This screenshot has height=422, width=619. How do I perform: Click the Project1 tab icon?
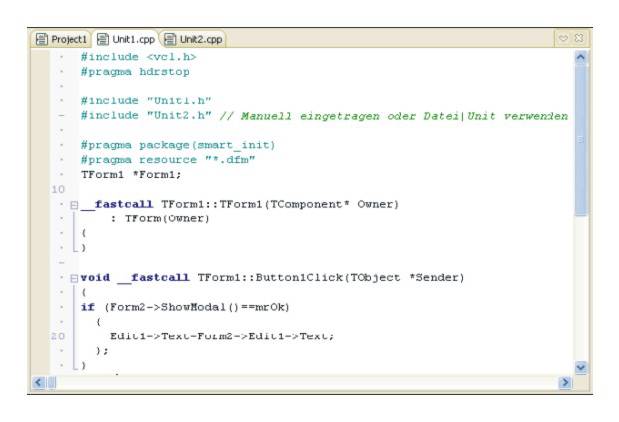(41, 40)
